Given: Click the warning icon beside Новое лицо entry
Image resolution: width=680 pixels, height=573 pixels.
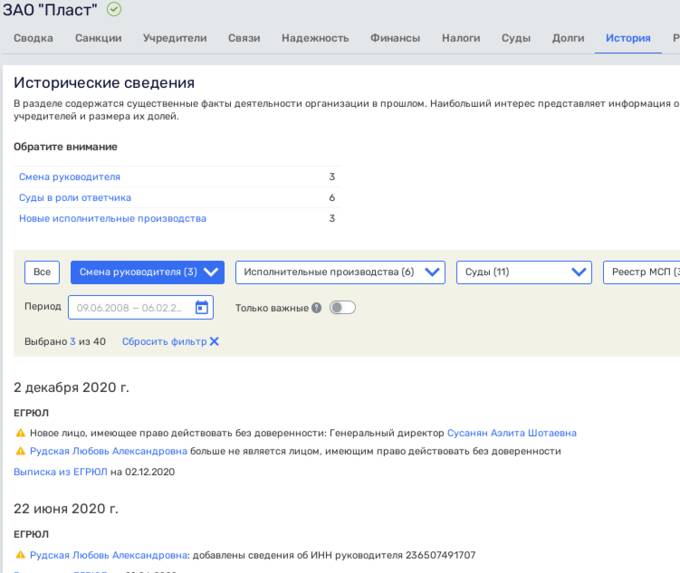Looking at the screenshot, I should (20, 433).
